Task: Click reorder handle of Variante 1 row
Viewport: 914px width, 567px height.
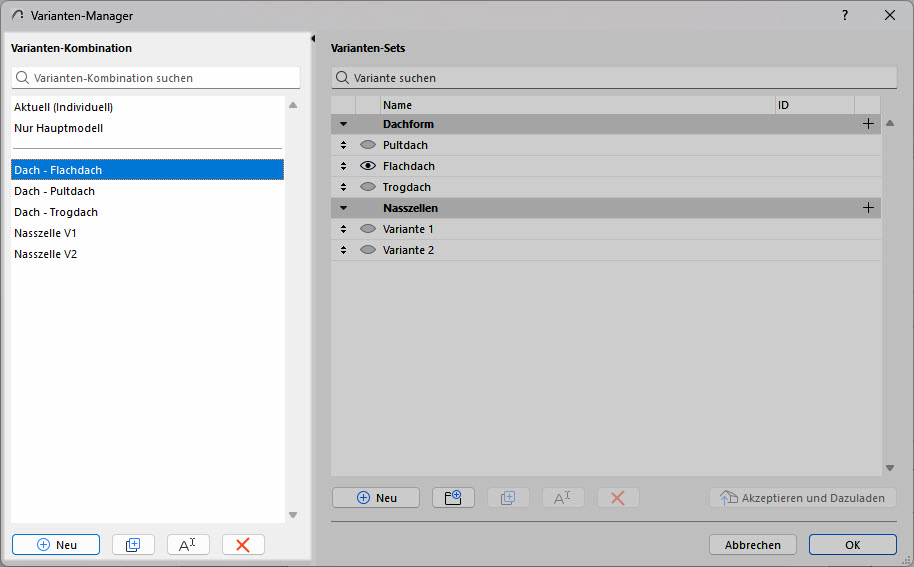Action: (x=343, y=229)
